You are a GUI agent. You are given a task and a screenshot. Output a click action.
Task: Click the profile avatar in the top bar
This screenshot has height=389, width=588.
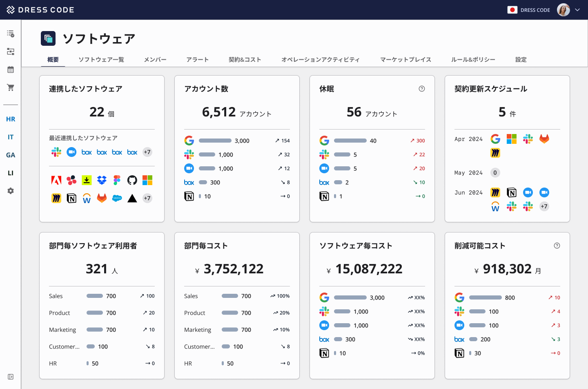(x=564, y=9)
